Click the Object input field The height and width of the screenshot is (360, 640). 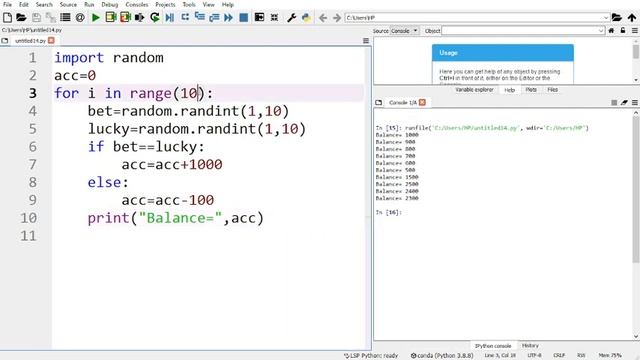(519, 31)
